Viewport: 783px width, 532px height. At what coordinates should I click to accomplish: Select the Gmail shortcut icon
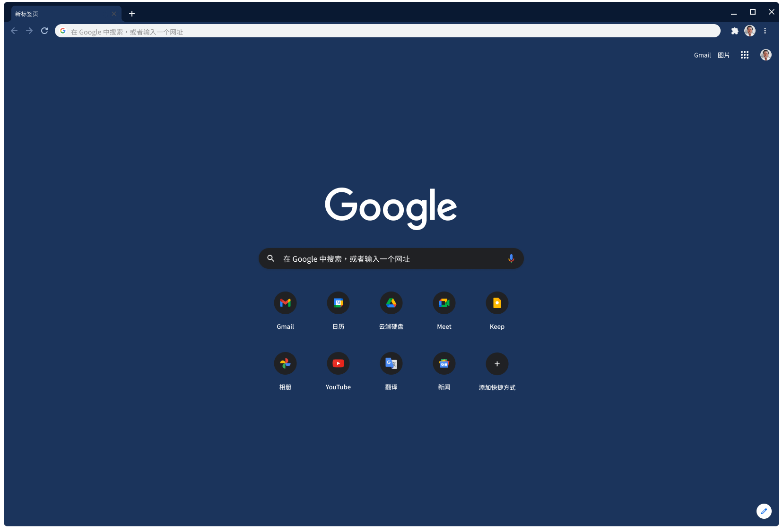click(285, 303)
